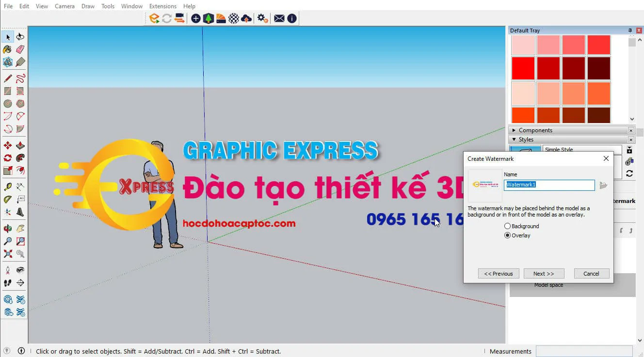Open the Camera menu
The width and height of the screenshot is (644, 357).
(64, 6)
